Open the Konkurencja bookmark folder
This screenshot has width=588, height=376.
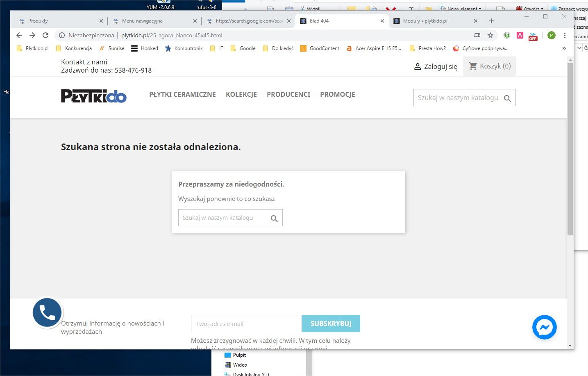(x=74, y=48)
